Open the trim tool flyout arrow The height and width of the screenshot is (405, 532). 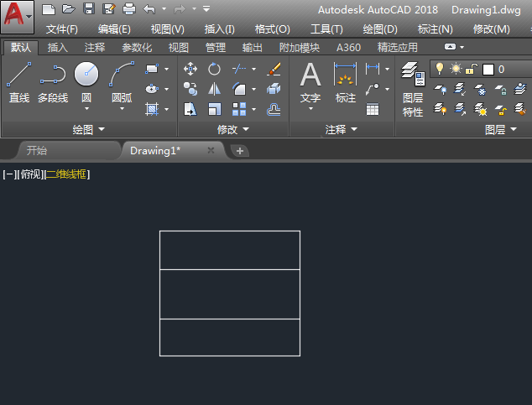coord(253,69)
